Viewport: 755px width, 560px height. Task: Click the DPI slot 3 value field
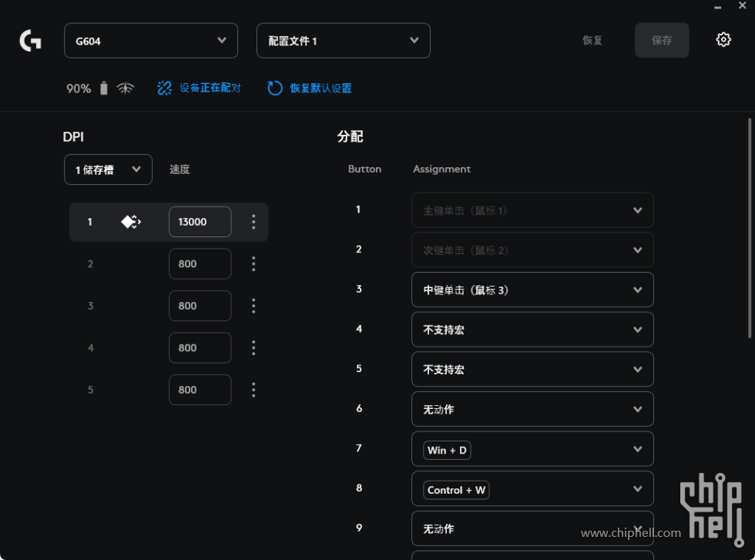tap(200, 306)
